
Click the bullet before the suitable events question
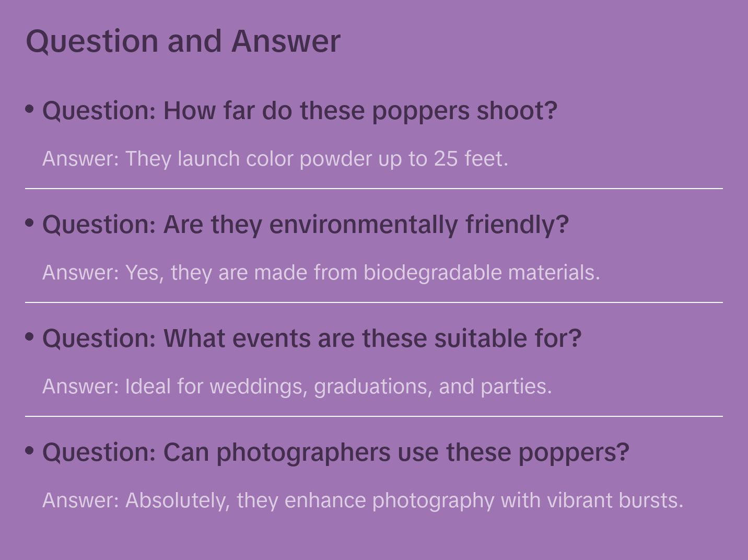tap(30, 337)
